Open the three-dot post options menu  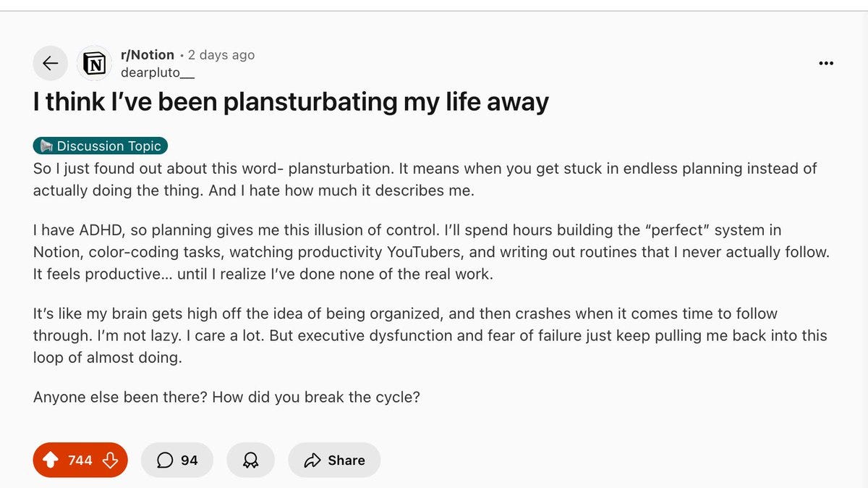click(x=825, y=64)
